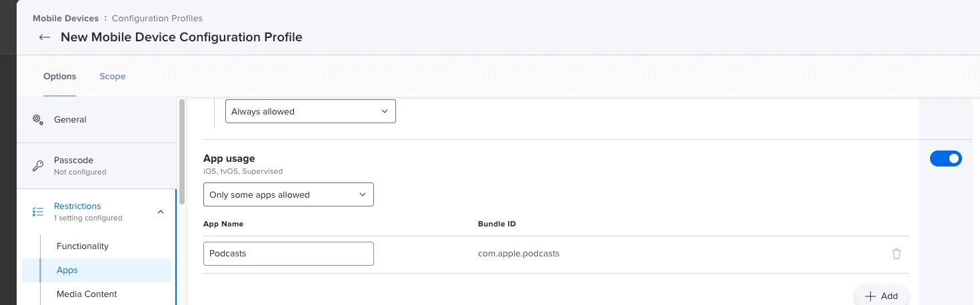The width and height of the screenshot is (980, 305).
Task: Select Apps under Restrictions
Action: (x=97, y=270)
